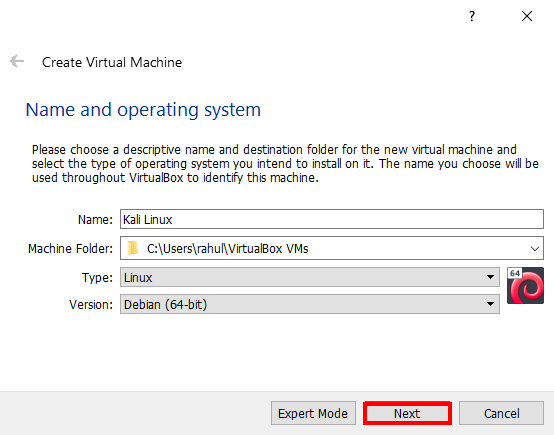Image resolution: width=554 pixels, height=435 pixels.
Task: Click the Type: label
Action: point(97,278)
